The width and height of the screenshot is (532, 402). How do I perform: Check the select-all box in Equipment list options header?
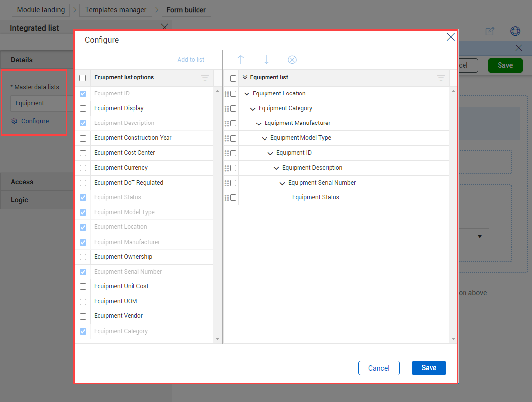coord(83,78)
